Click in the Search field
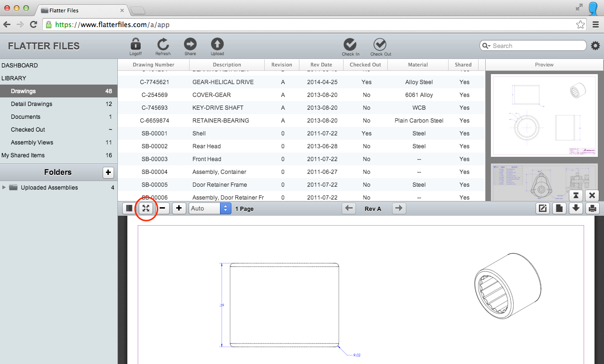The height and width of the screenshot is (364, 604). pyautogui.click(x=533, y=46)
